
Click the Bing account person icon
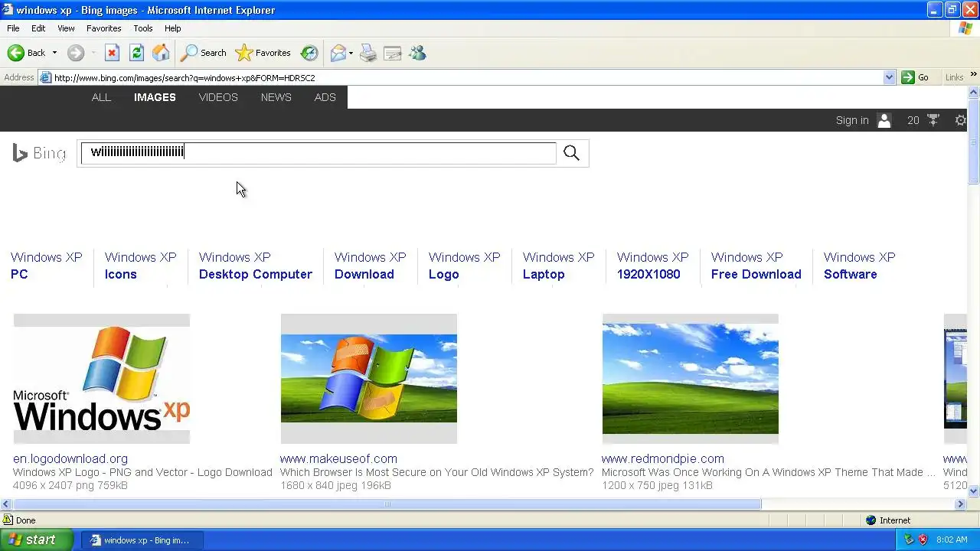[x=884, y=120]
